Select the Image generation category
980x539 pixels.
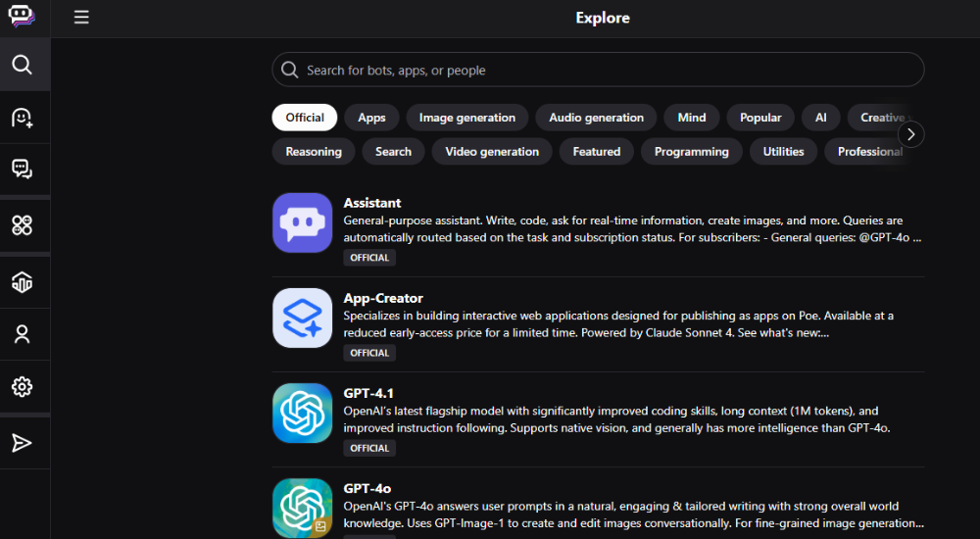pyautogui.click(x=467, y=118)
